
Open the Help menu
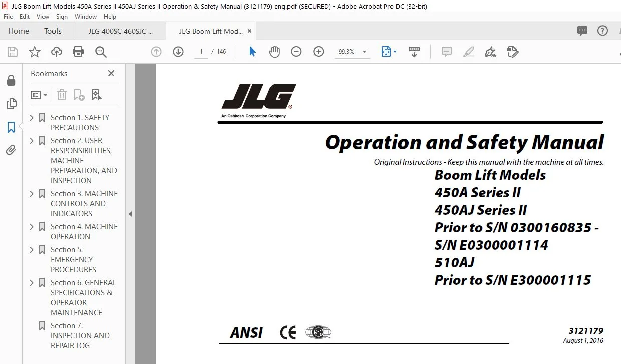[x=110, y=17]
